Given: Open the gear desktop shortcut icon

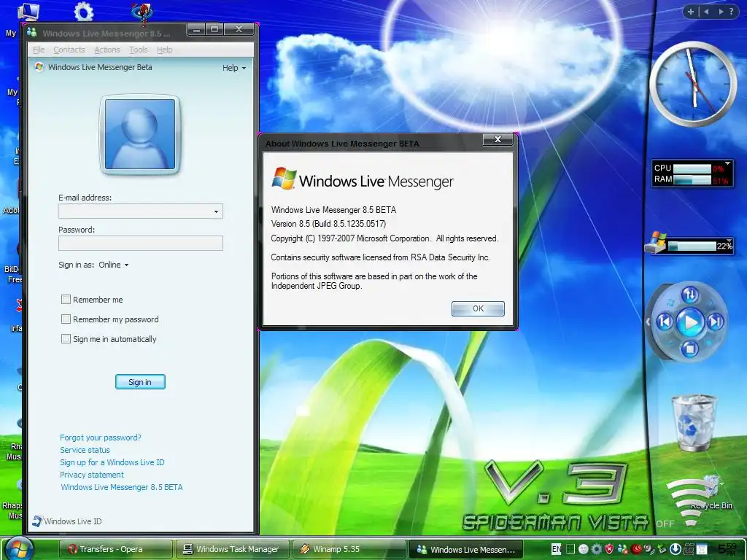Looking at the screenshot, I should coord(84,10).
